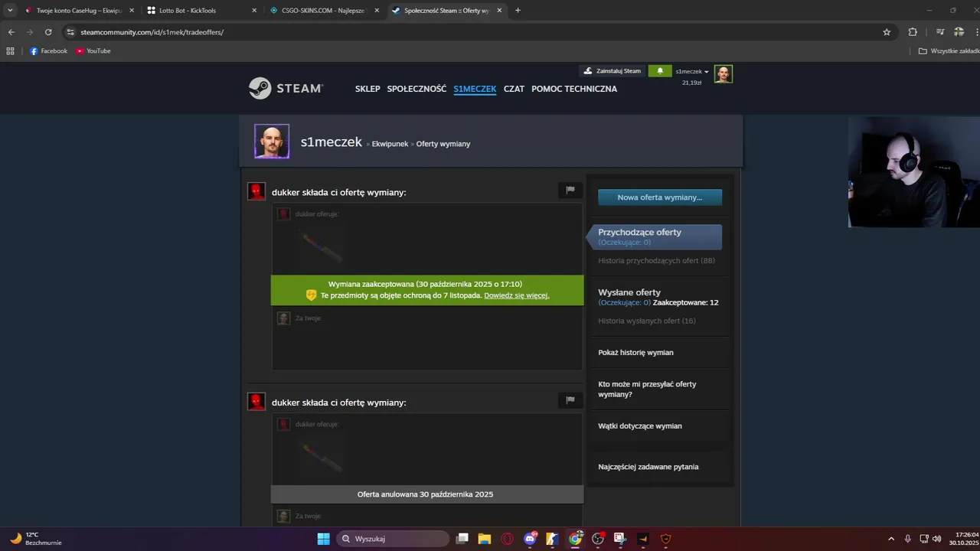Open dukker's avatar on first trade offer
The height and width of the screenshot is (551, 980).
tap(256, 191)
